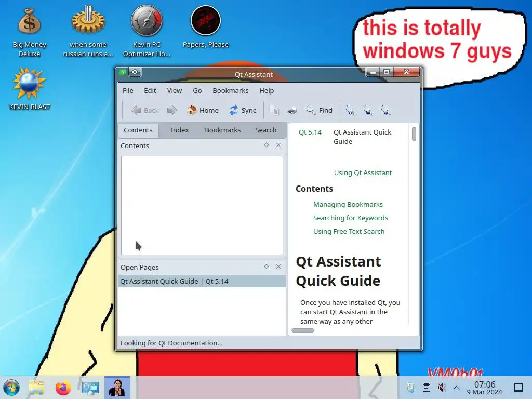This screenshot has height=399, width=532.
Task: Open the View menu
Action: point(175,90)
